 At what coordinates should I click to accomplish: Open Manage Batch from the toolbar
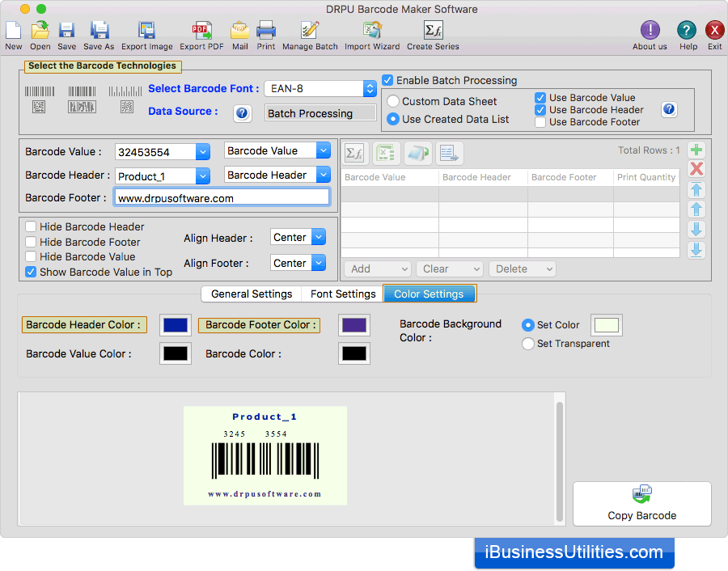[x=310, y=31]
